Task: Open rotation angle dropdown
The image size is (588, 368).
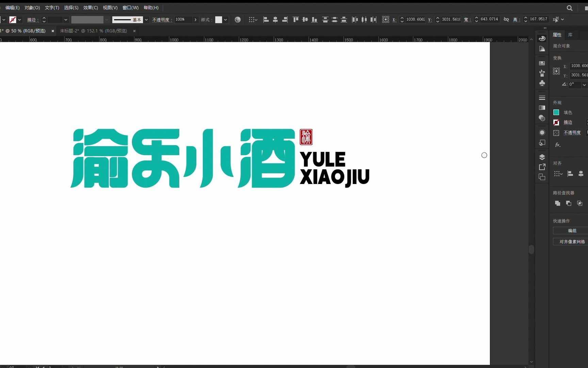Action: (x=584, y=85)
